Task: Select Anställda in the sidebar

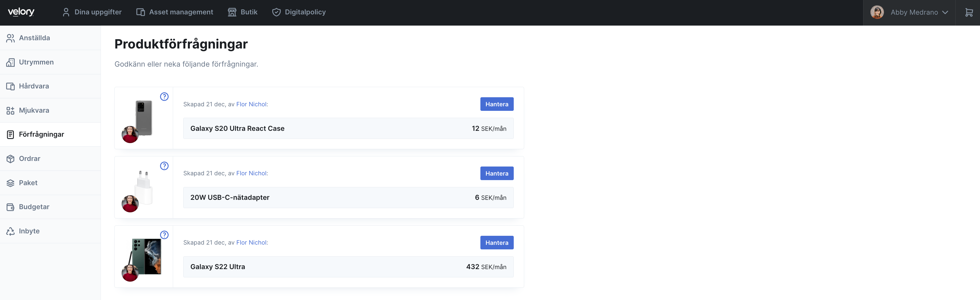Action: click(x=50, y=38)
